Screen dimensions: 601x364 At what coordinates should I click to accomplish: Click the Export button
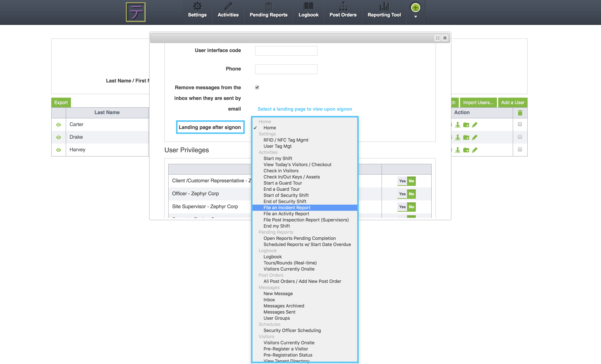pyautogui.click(x=61, y=102)
